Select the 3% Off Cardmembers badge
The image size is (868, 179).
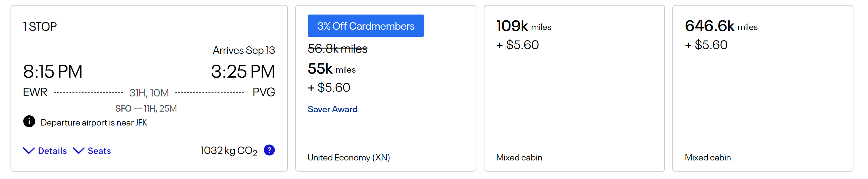point(366,26)
